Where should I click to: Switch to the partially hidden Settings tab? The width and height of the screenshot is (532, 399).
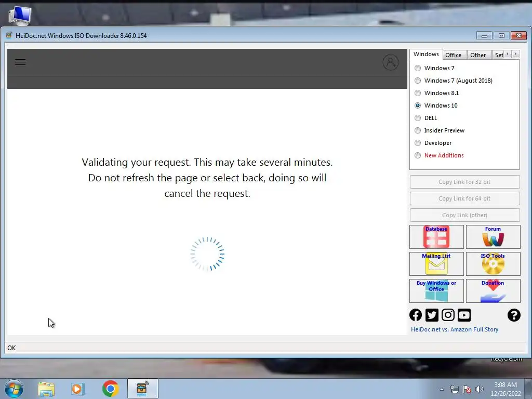pyautogui.click(x=498, y=55)
